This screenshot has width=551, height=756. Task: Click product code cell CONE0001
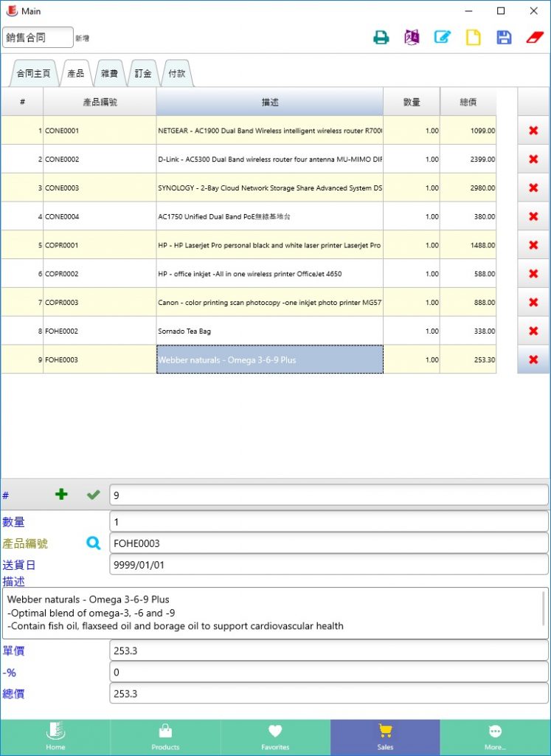[x=100, y=131]
